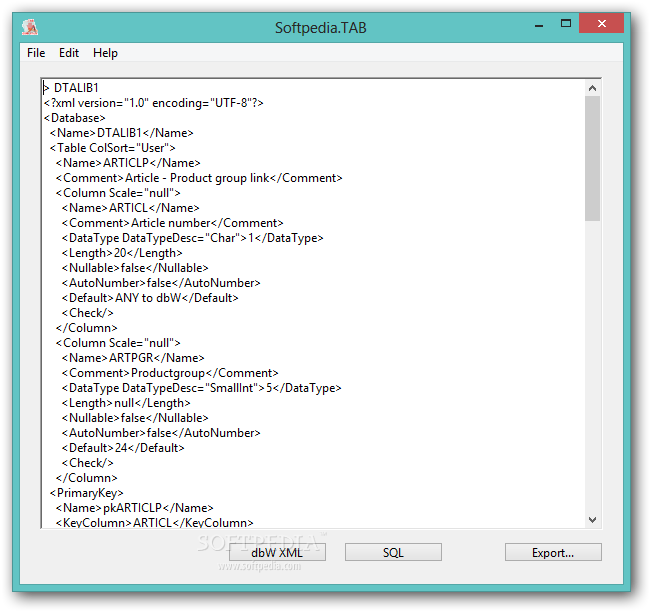651x612 pixels.
Task: Click the SQL button
Action: point(393,553)
